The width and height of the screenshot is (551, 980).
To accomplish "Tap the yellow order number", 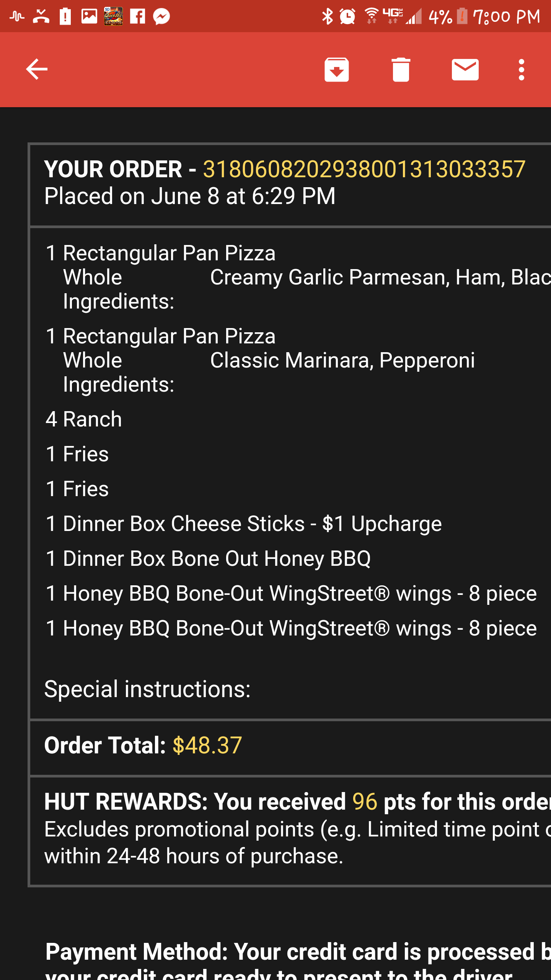I will point(364,169).
